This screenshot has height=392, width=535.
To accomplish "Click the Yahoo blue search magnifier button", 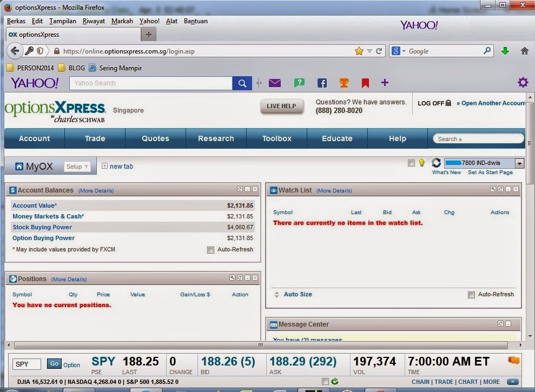I will click(242, 83).
